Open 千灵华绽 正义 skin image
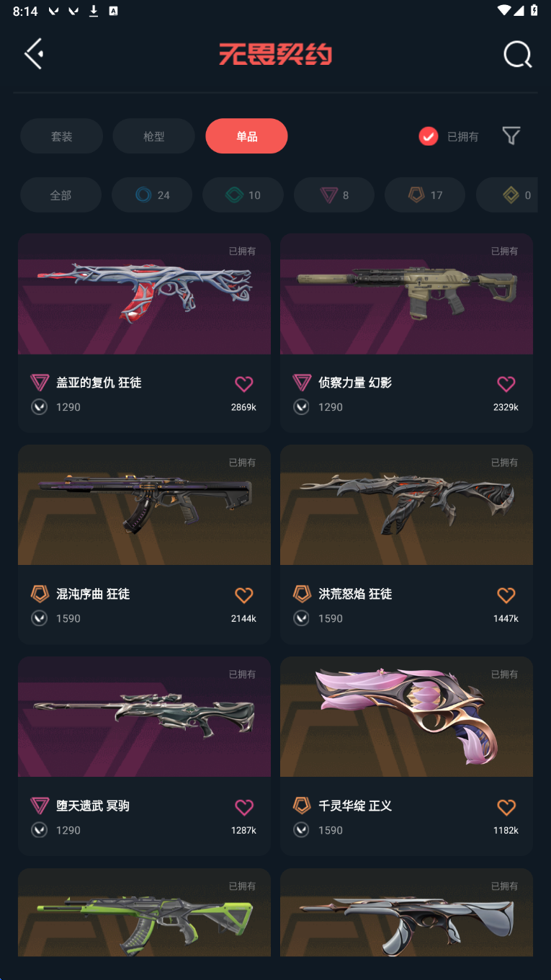Screen dimensions: 551x980 pos(406,717)
